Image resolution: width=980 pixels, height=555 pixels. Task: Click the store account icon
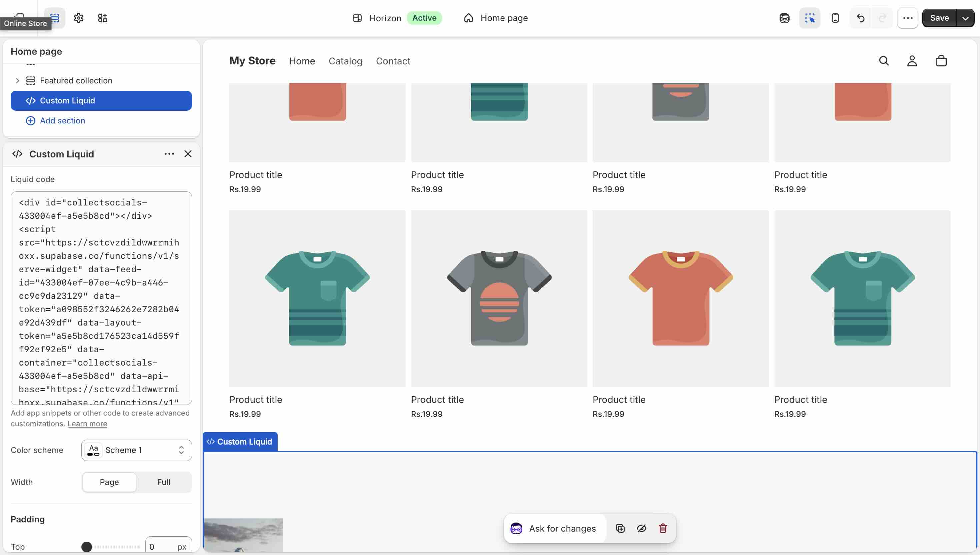pyautogui.click(x=912, y=61)
